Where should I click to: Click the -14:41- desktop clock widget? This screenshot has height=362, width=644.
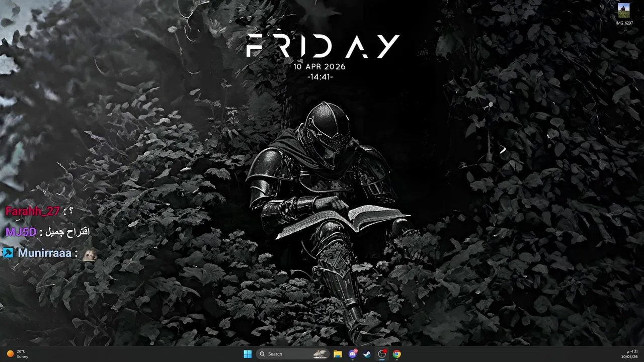point(320,77)
